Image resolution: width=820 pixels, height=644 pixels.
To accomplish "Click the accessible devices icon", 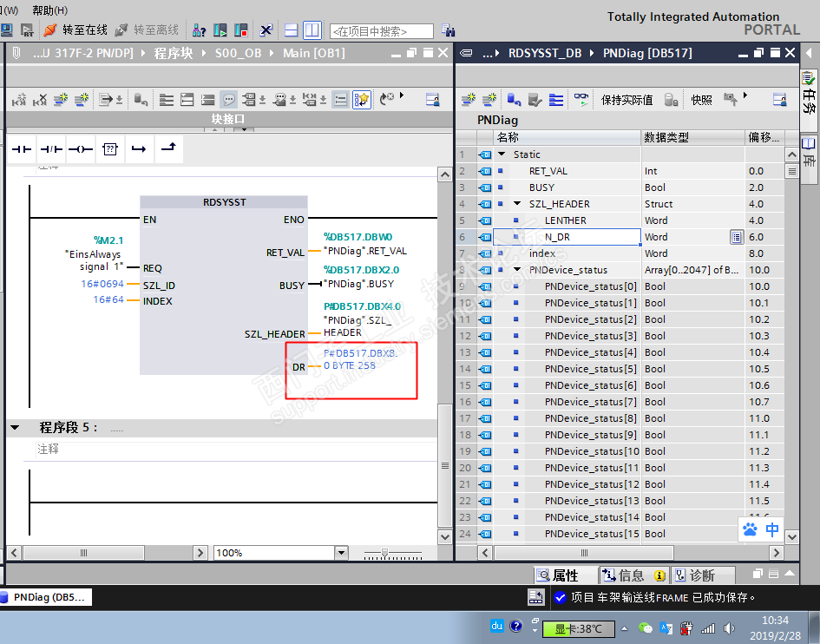I will coord(199,30).
